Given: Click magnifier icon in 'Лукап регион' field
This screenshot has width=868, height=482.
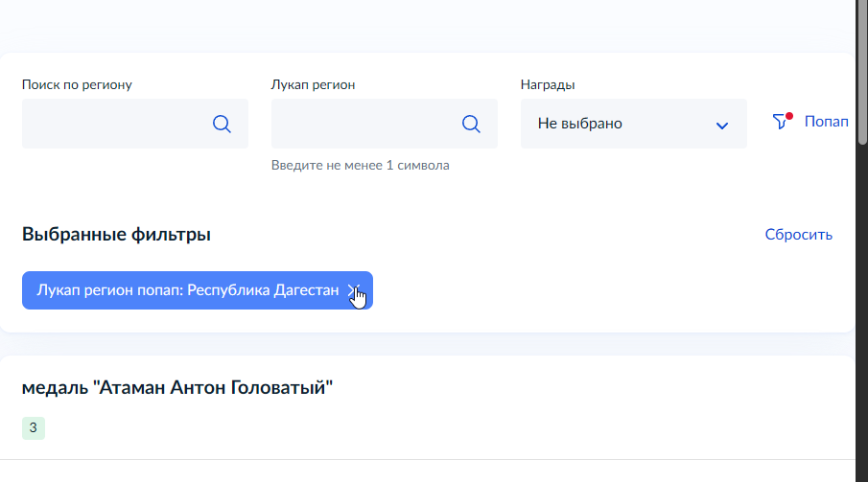Looking at the screenshot, I should (471, 124).
